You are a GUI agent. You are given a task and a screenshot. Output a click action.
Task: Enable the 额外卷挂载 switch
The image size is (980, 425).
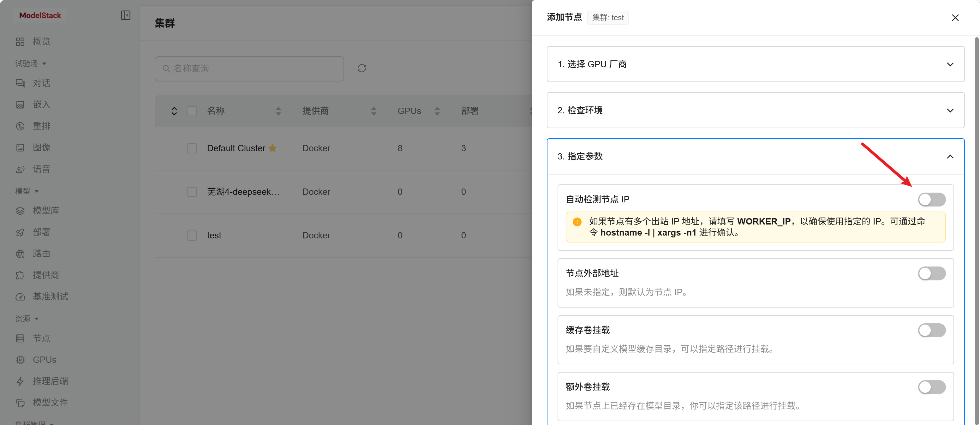[x=931, y=387]
